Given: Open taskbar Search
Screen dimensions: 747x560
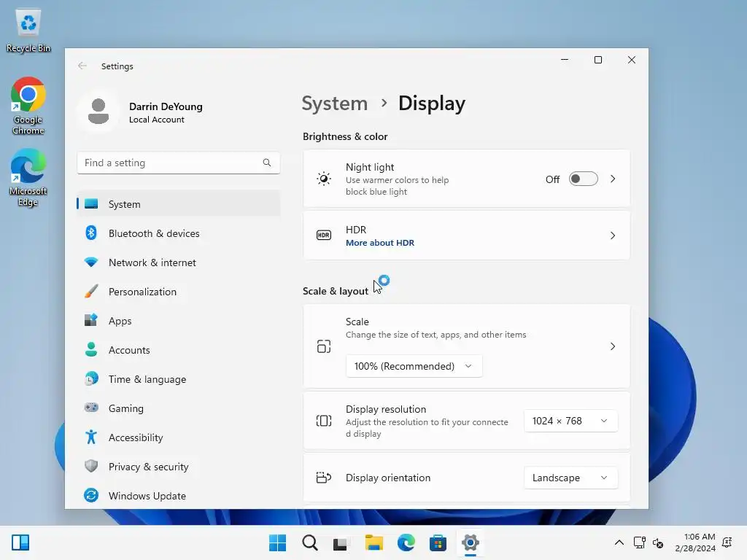Looking at the screenshot, I should coord(309,542).
